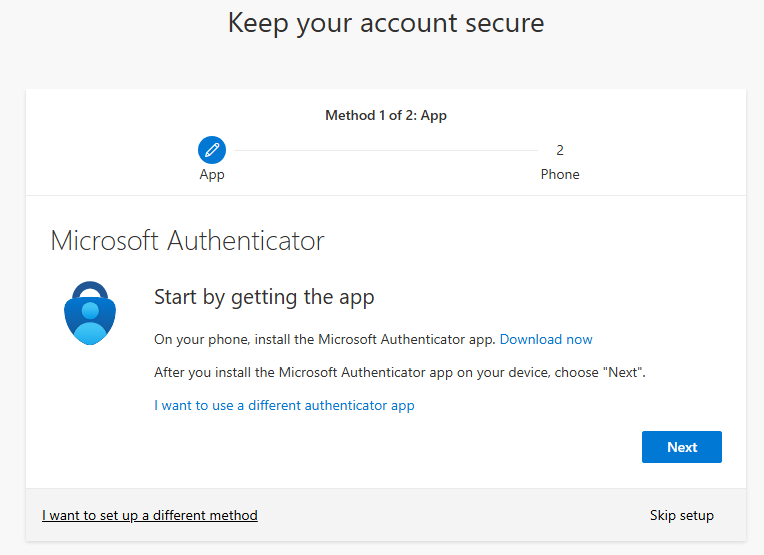Click the quoted word "Next" in instructions
This screenshot has height=555, width=764.
pos(626,372)
